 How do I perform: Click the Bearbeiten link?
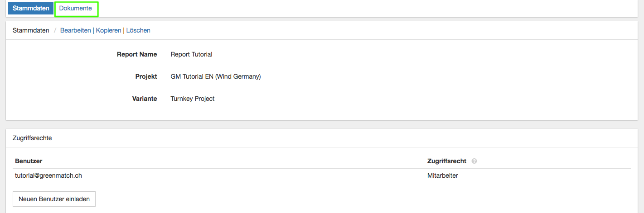click(x=75, y=30)
